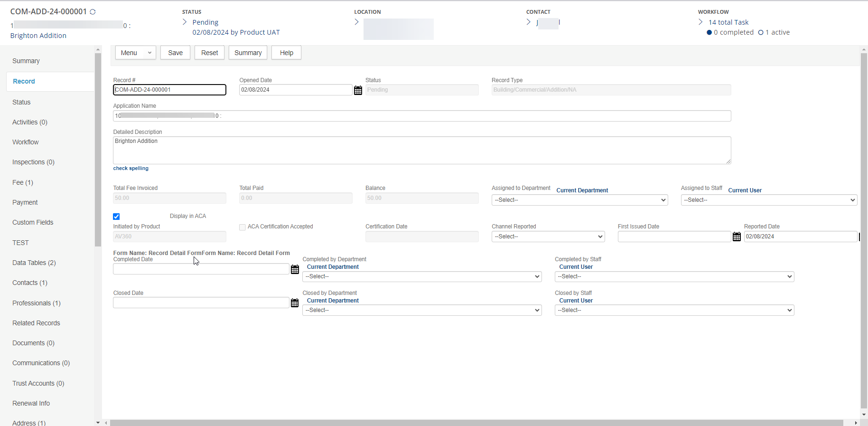Open the Assigned to Department dropdown
Image resolution: width=868 pixels, height=426 pixels.
coord(579,200)
